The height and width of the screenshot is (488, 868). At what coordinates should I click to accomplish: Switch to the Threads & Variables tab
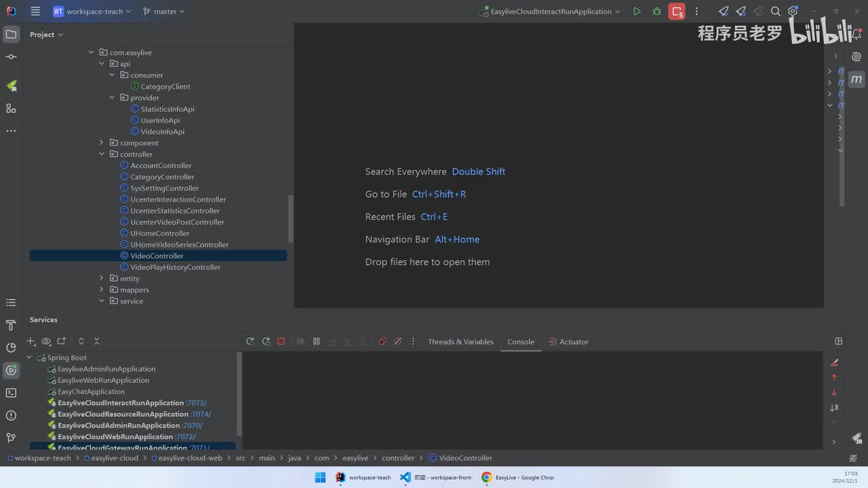[x=460, y=342]
